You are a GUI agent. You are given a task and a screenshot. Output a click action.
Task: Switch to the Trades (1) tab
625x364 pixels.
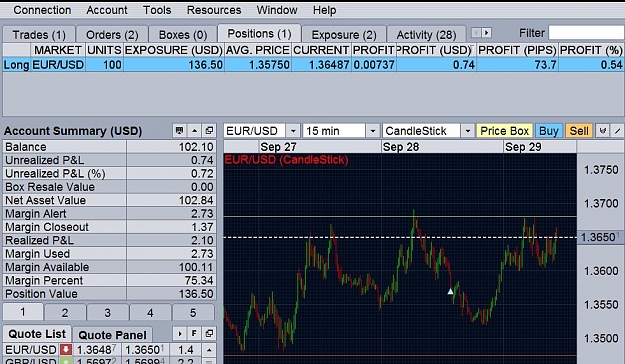[39, 35]
